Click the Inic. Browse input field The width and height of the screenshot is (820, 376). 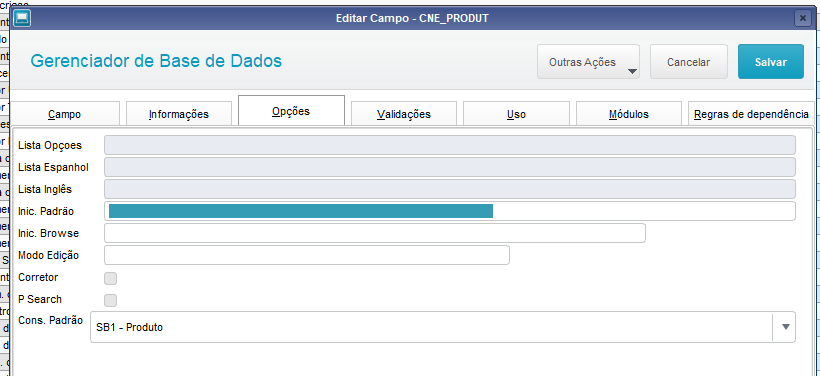(375, 233)
